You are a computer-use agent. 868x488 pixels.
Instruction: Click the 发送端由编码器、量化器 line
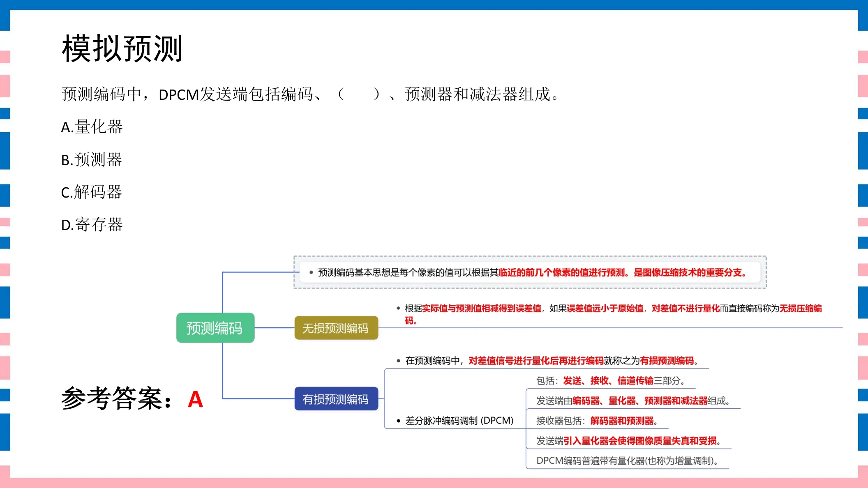pyautogui.click(x=633, y=401)
